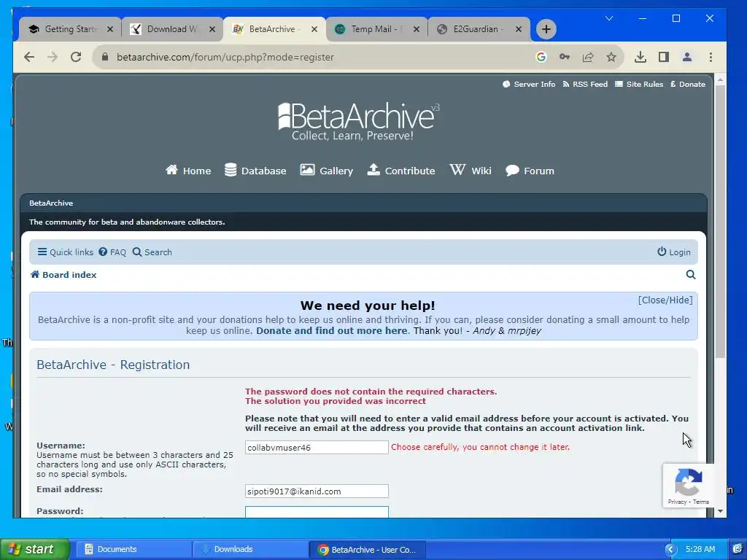Open the Database section
This screenshot has width=747, height=560.
255,171
